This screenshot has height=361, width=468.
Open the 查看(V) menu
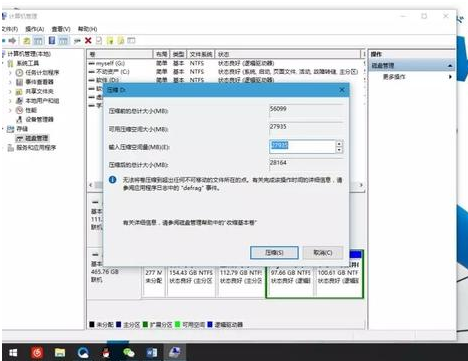[x=61, y=29]
